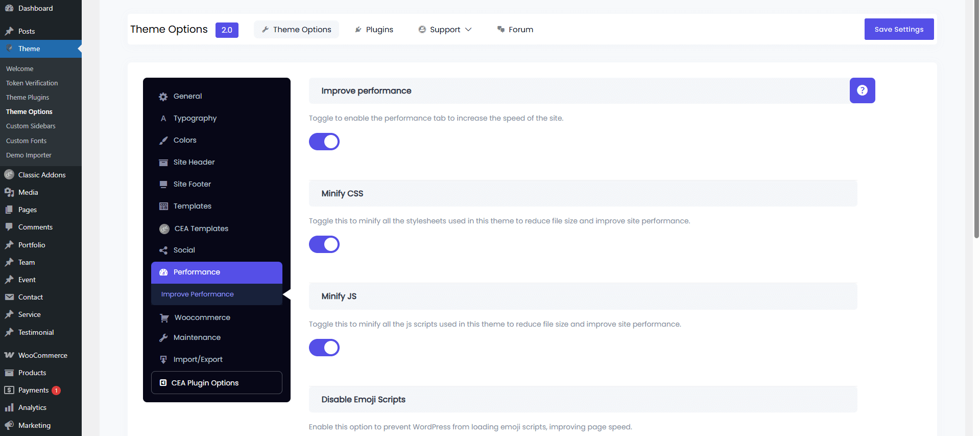This screenshot has height=436, width=980.
Task: Click the Import/Export icon
Action: pos(163,360)
